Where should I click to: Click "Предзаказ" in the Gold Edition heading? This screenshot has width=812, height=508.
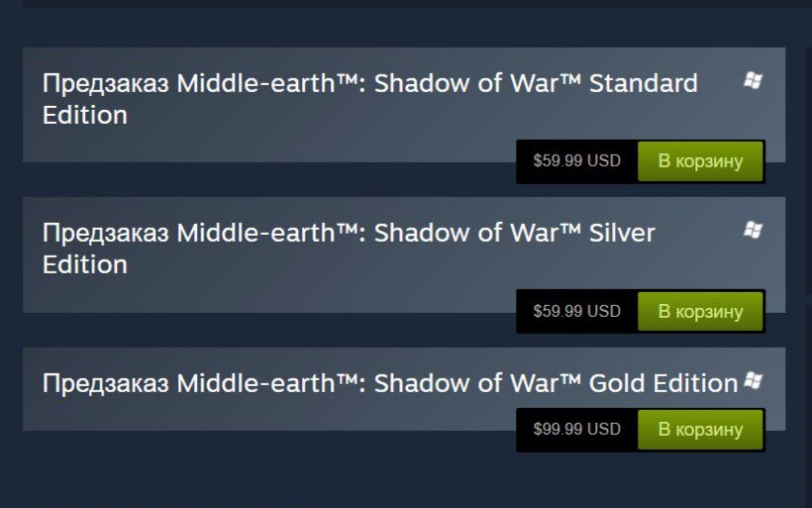coord(105,383)
